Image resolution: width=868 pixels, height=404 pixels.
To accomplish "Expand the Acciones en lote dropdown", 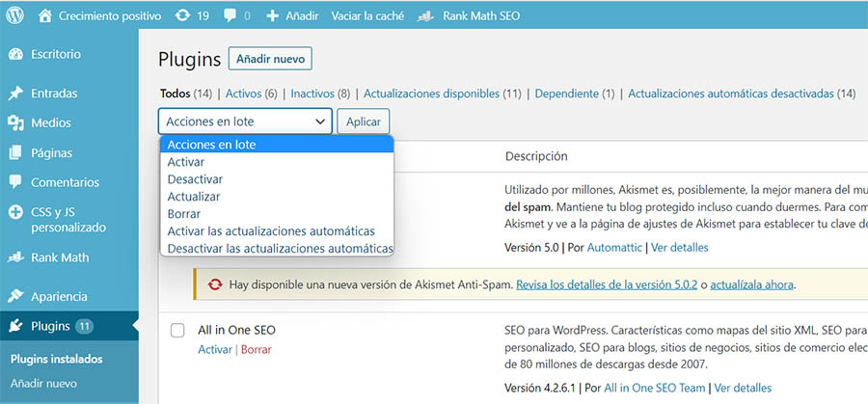I will [245, 121].
